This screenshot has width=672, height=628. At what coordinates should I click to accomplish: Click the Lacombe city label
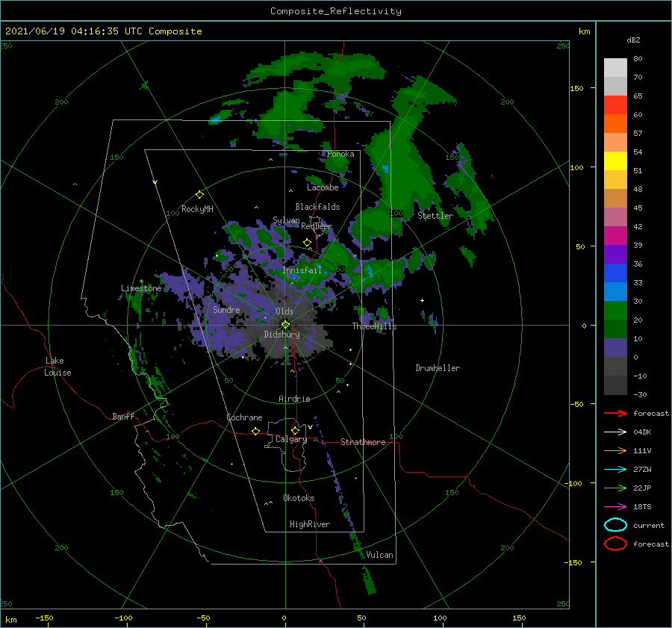[323, 187]
